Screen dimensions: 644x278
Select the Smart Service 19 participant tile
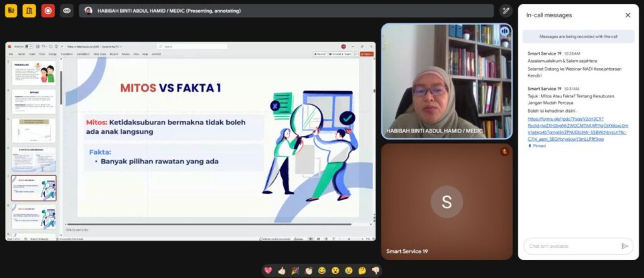[446, 201]
